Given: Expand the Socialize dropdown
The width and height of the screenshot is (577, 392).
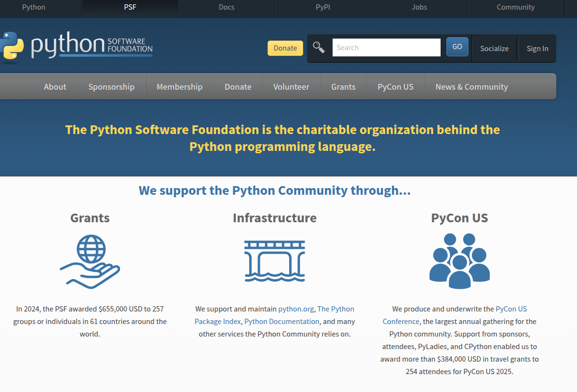Looking at the screenshot, I should (494, 48).
